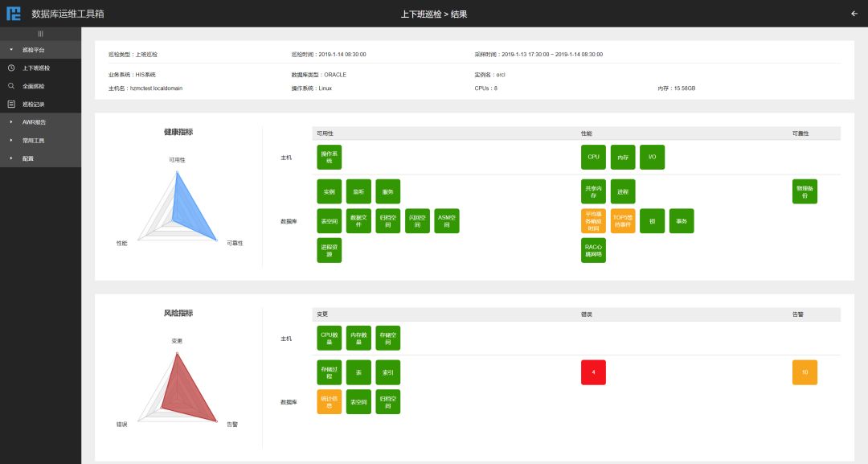
Task: Open the red error tile showing 4
Action: [x=593, y=372]
